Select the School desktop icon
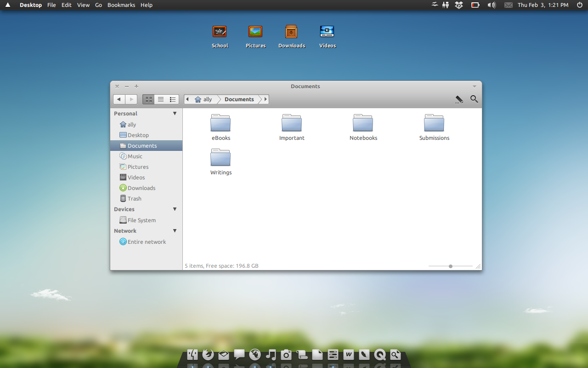The height and width of the screenshot is (368, 588). tap(220, 37)
